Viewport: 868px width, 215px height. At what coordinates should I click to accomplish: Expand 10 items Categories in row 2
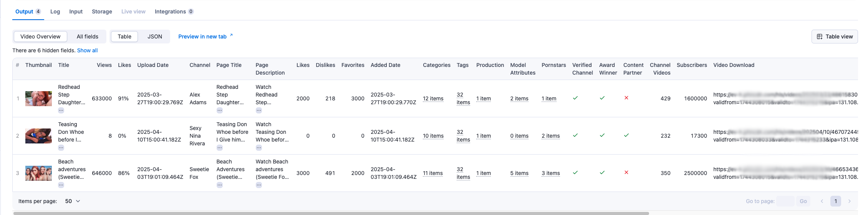pyautogui.click(x=433, y=136)
